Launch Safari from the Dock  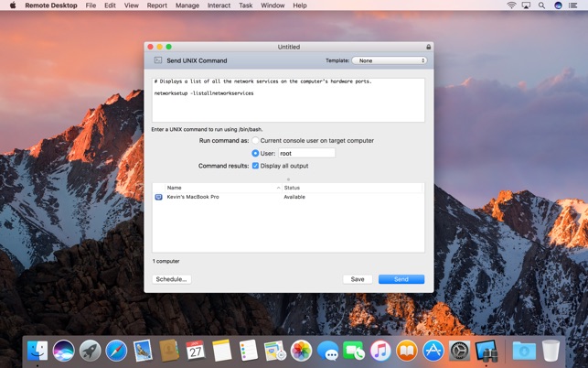pos(116,352)
